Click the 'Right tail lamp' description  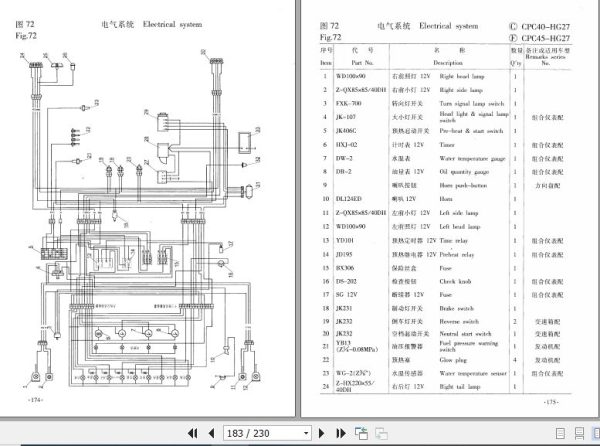coord(459,387)
